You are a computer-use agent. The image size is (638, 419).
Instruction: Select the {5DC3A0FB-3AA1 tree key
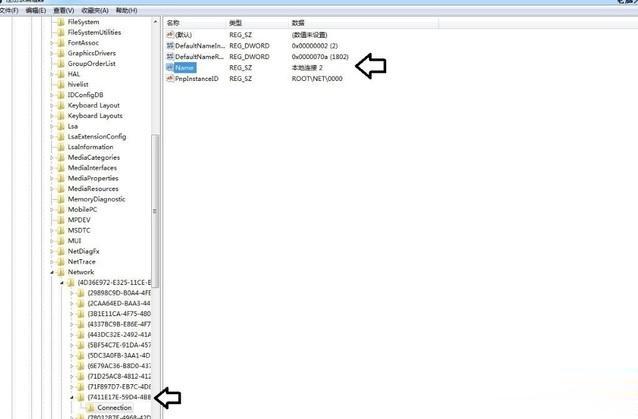click(x=119, y=356)
